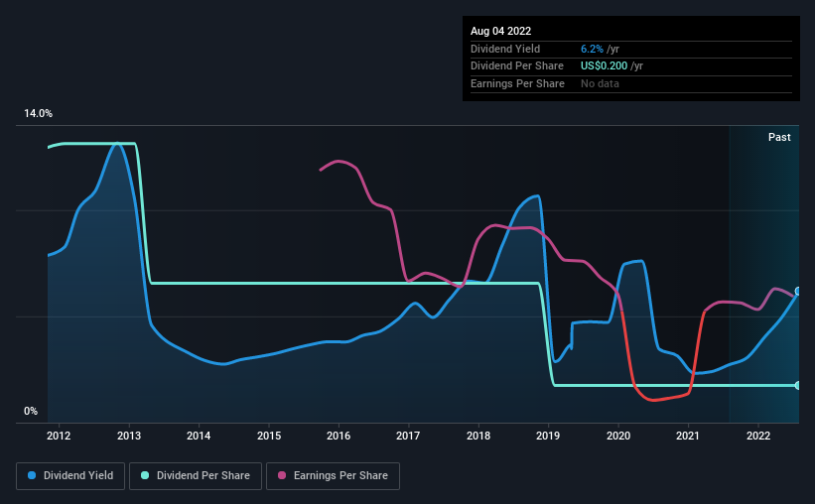Image resolution: width=815 pixels, height=504 pixels.
Task: Toggle the Dividend Yield legend button
Action: (x=70, y=476)
